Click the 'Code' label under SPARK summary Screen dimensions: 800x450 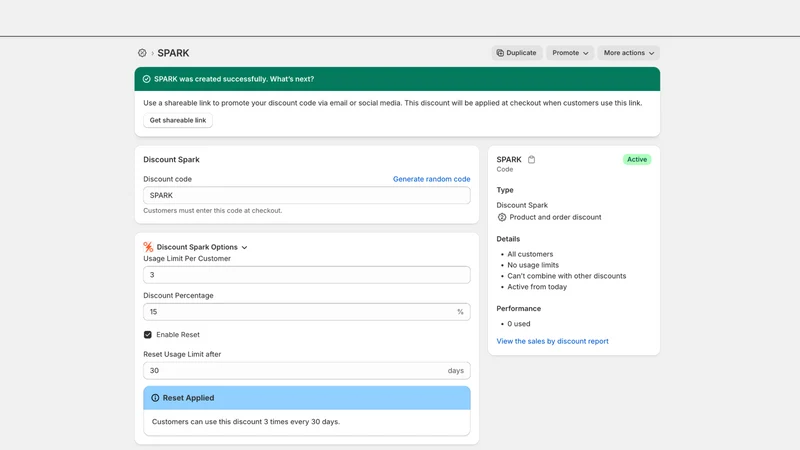pyautogui.click(x=505, y=169)
